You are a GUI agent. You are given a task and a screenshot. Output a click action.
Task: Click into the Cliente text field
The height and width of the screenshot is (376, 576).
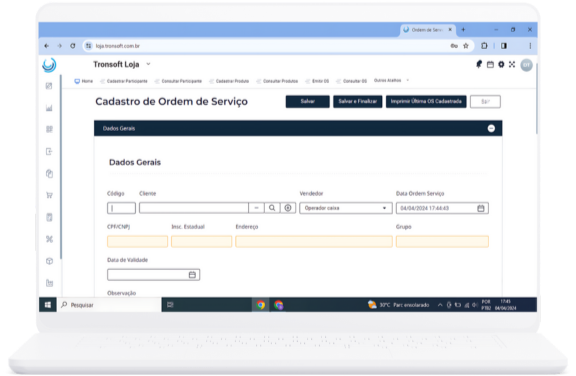[194, 208]
